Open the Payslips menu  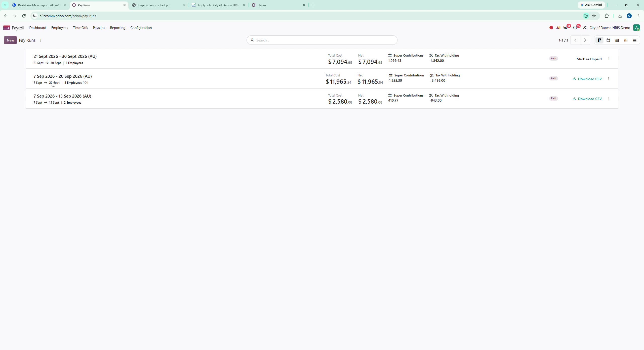99,28
